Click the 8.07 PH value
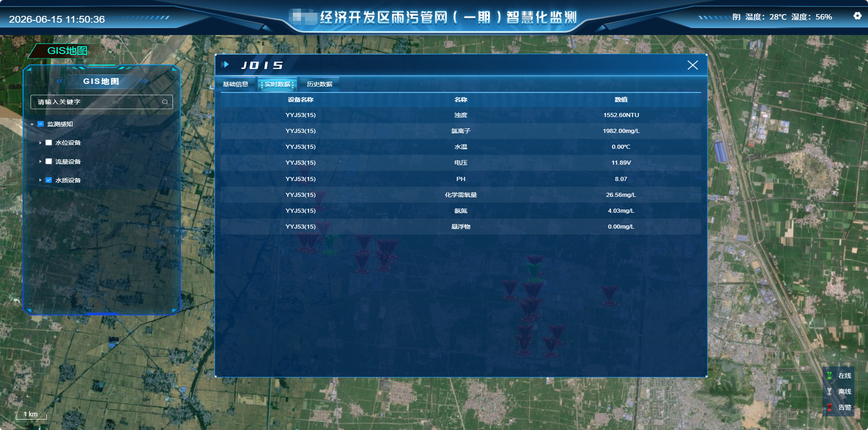This screenshot has height=430, width=868. 621,179
